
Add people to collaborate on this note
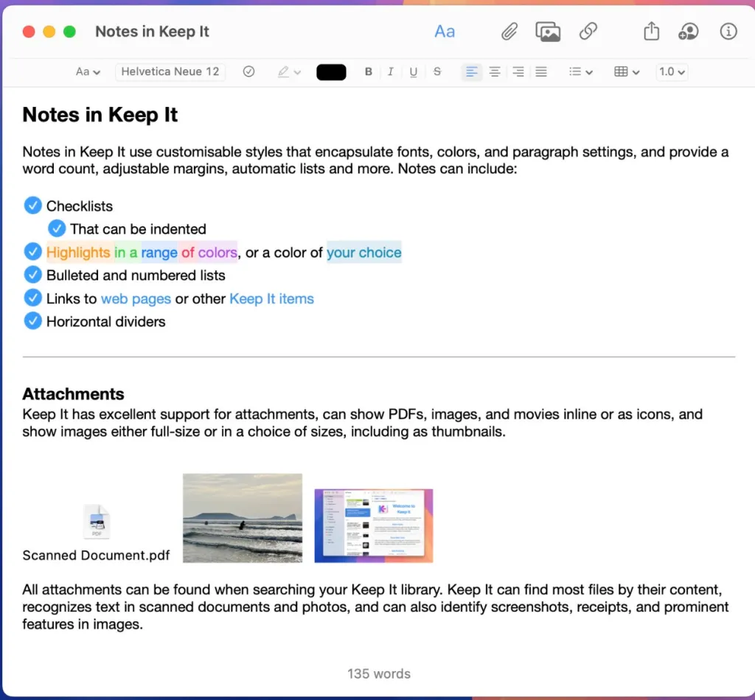point(688,32)
